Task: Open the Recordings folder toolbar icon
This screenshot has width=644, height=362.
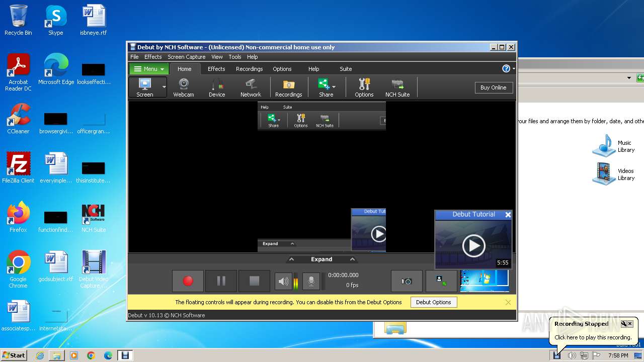Action: pyautogui.click(x=288, y=87)
